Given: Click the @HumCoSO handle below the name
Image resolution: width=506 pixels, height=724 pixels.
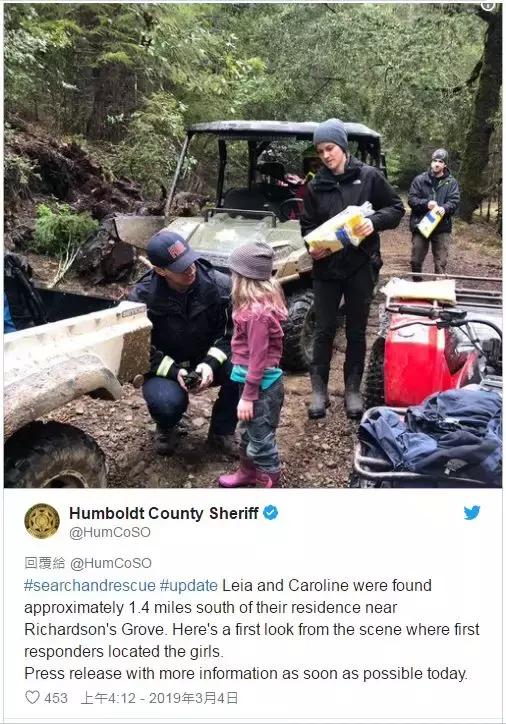Looking at the screenshot, I should pyautogui.click(x=110, y=532).
